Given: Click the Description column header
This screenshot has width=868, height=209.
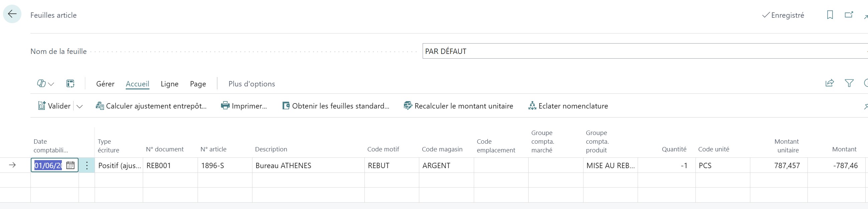Looking at the screenshot, I should pos(271,149).
